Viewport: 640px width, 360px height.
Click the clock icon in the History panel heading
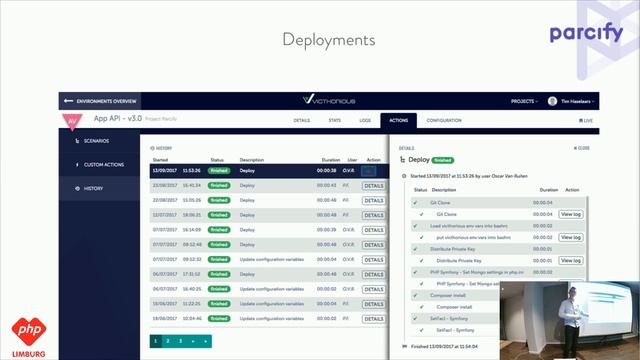152,148
